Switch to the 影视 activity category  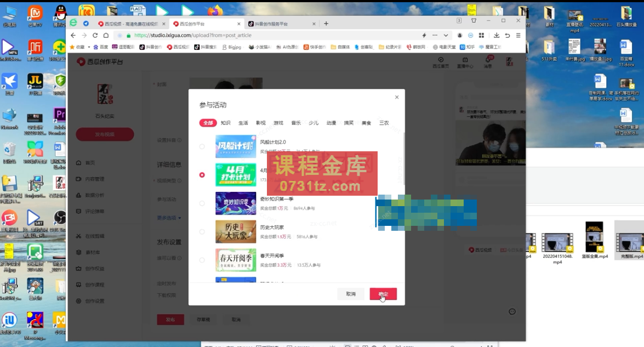tap(261, 123)
